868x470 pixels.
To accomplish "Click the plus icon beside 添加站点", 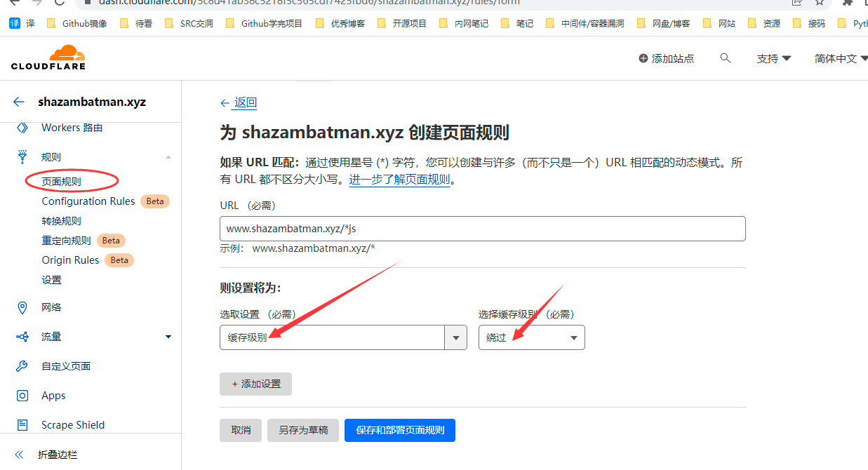I will click(643, 58).
